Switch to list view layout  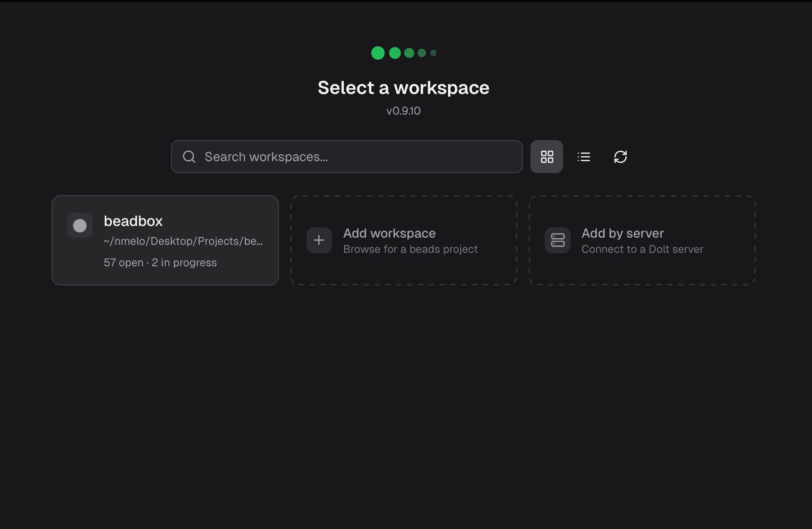click(584, 157)
